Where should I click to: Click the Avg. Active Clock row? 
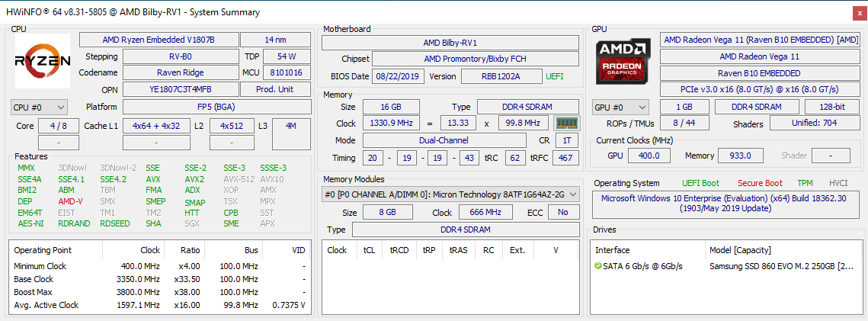(159, 305)
